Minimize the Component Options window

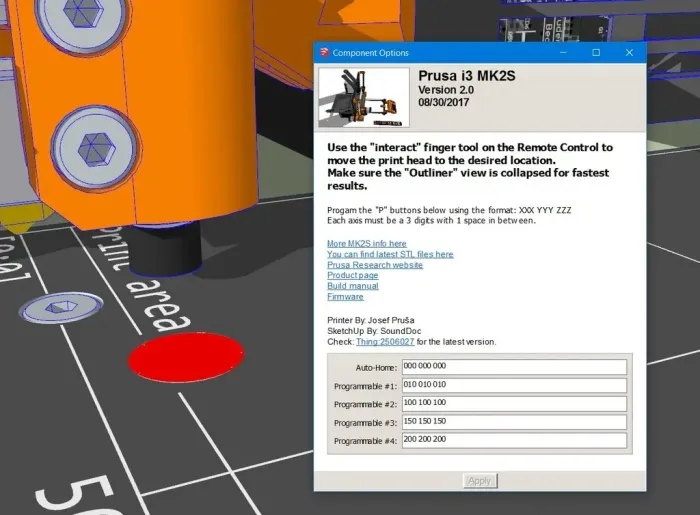click(x=563, y=53)
